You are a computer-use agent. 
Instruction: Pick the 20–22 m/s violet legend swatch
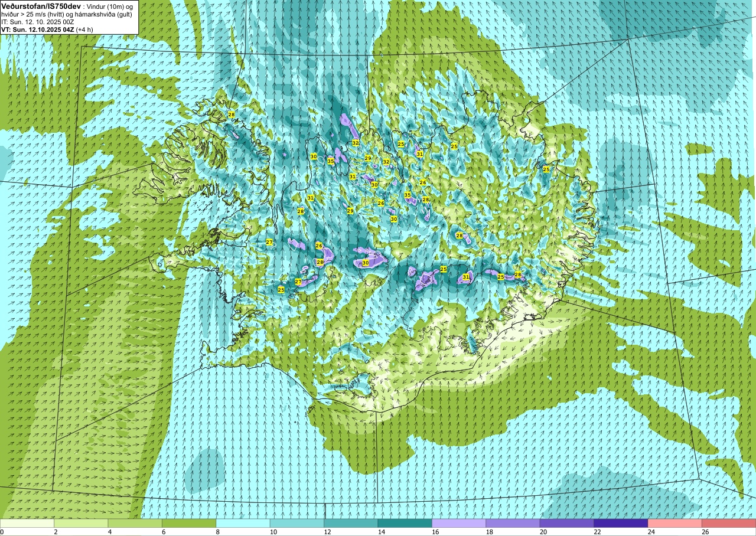coord(567,523)
